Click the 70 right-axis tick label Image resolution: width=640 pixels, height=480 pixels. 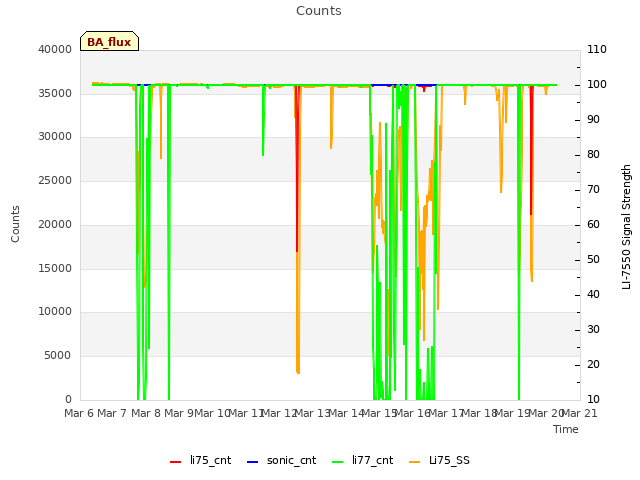pos(593,189)
